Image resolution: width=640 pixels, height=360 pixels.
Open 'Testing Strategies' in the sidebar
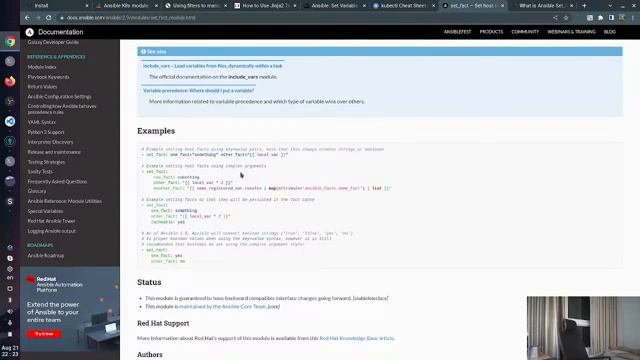(x=46, y=162)
